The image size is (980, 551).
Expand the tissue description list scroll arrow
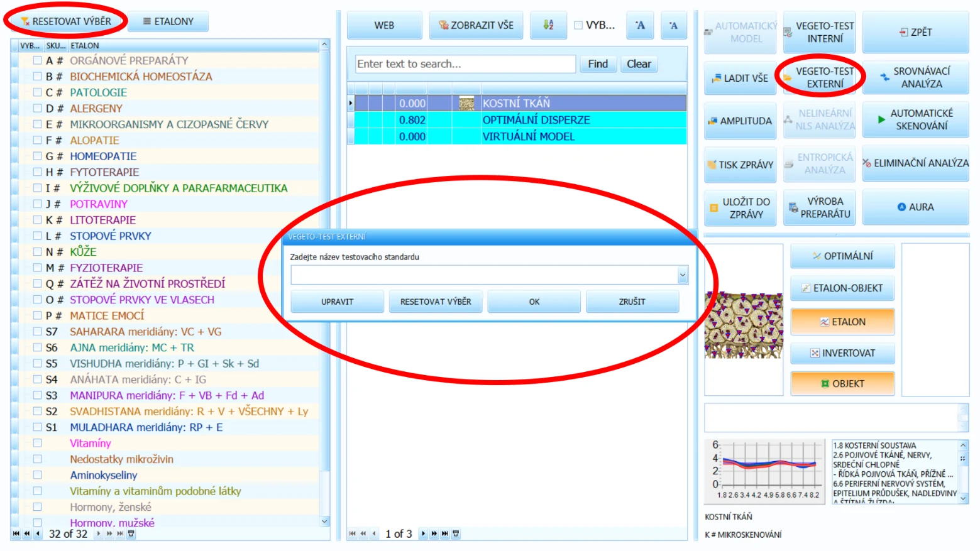click(963, 498)
